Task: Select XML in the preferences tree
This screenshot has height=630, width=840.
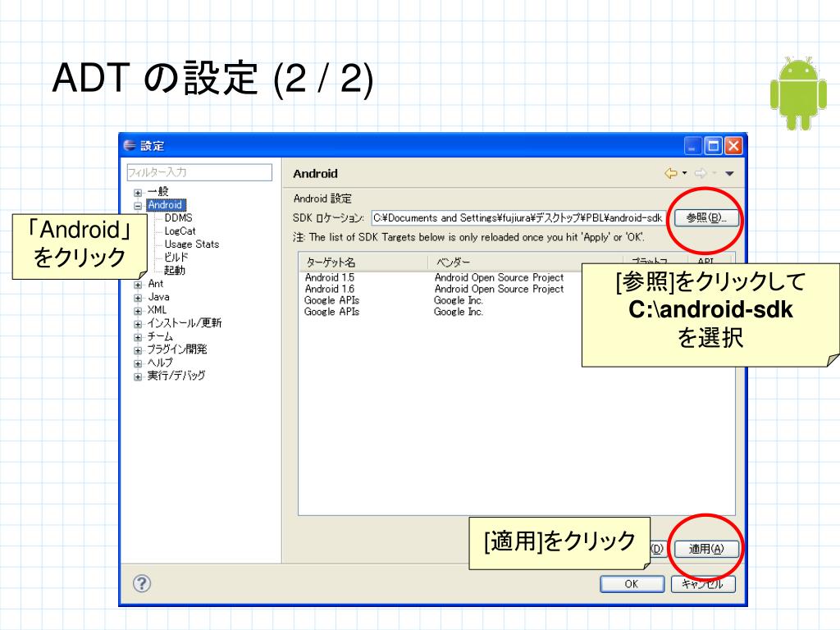Action: click(x=157, y=309)
